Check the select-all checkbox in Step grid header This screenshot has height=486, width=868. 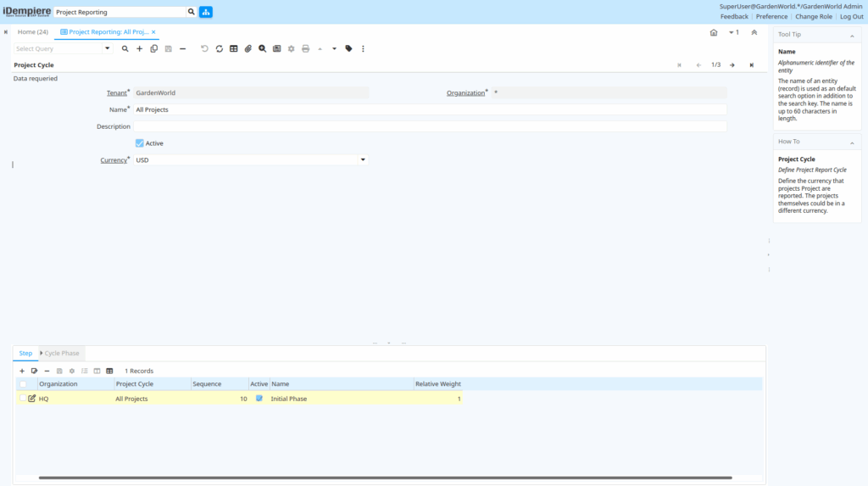coord(23,384)
